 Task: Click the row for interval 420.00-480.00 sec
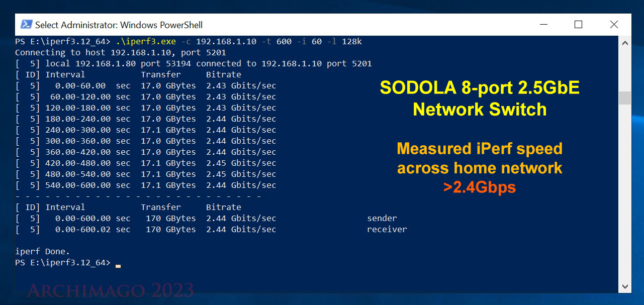(146, 163)
